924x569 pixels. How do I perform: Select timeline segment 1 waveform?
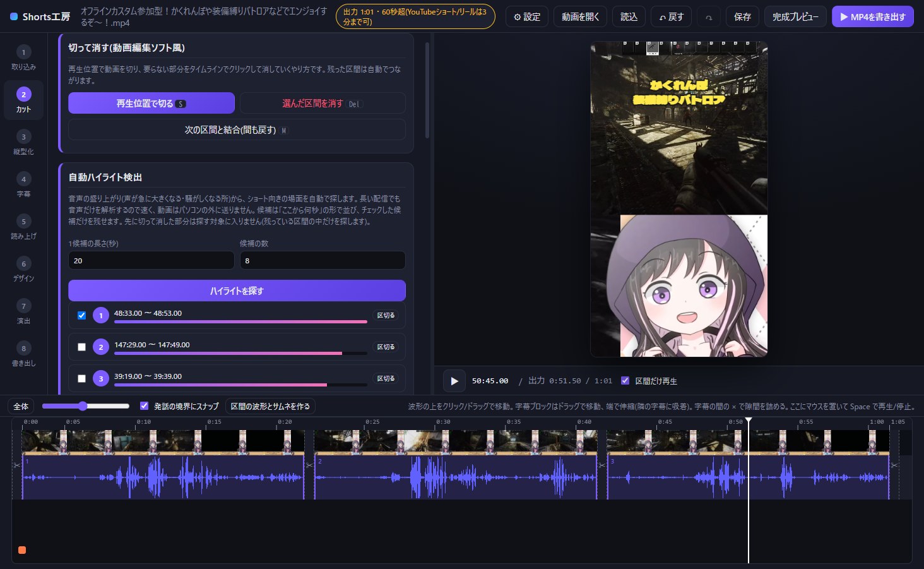tap(163, 477)
